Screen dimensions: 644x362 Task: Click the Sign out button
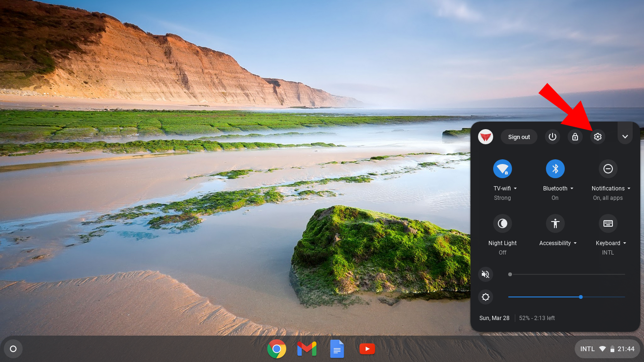pos(519,137)
